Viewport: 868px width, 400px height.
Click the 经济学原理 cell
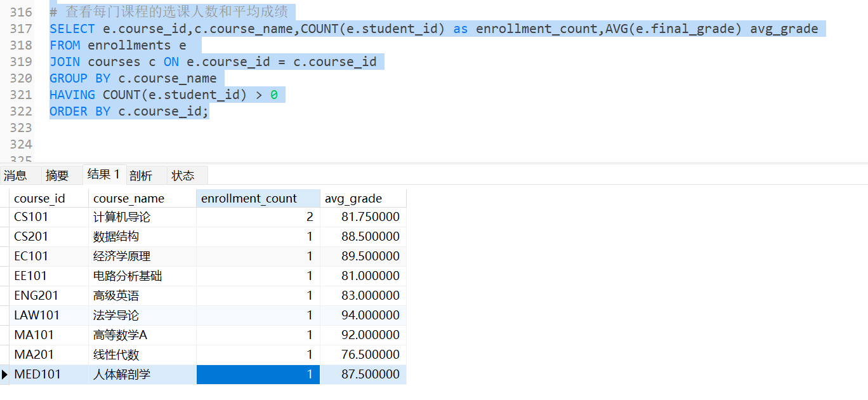point(142,257)
